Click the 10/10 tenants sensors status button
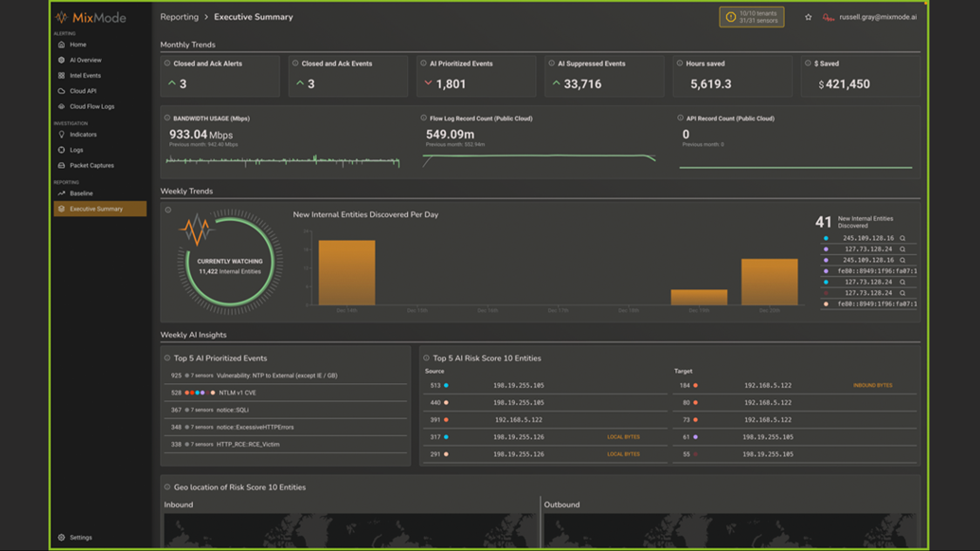The width and height of the screenshot is (980, 551). [x=751, y=17]
